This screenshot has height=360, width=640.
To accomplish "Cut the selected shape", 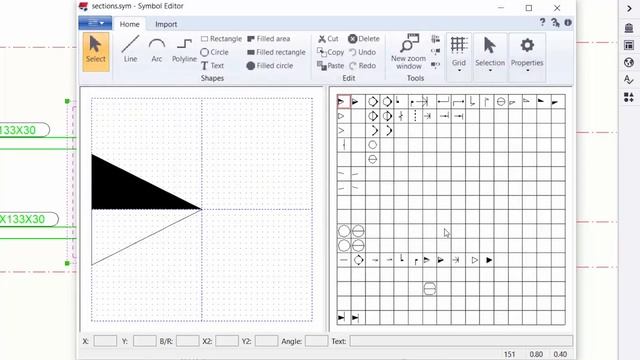I will tap(328, 39).
